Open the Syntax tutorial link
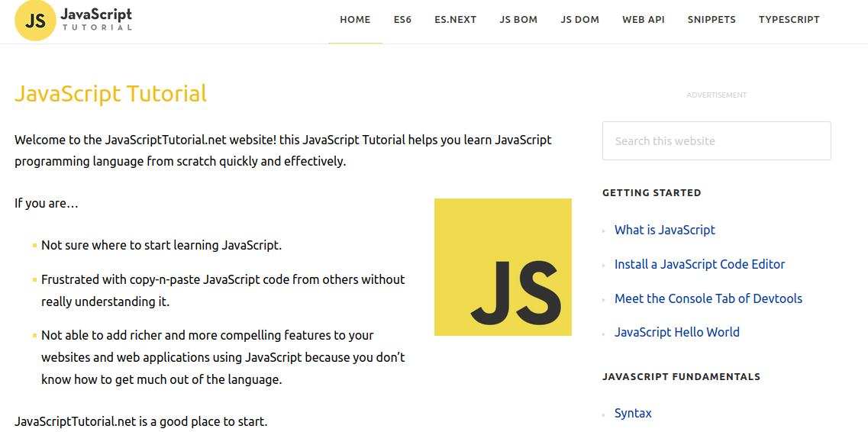 [633, 413]
